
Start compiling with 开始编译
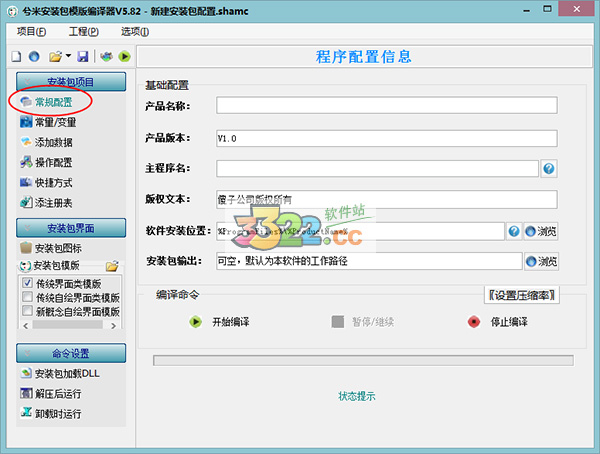(219, 322)
